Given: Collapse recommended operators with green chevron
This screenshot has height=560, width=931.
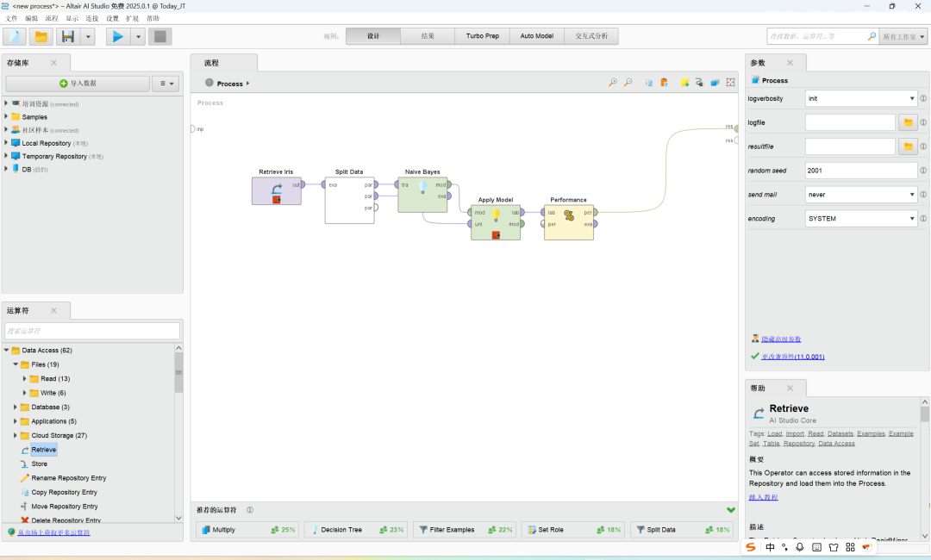Looking at the screenshot, I should point(731,510).
